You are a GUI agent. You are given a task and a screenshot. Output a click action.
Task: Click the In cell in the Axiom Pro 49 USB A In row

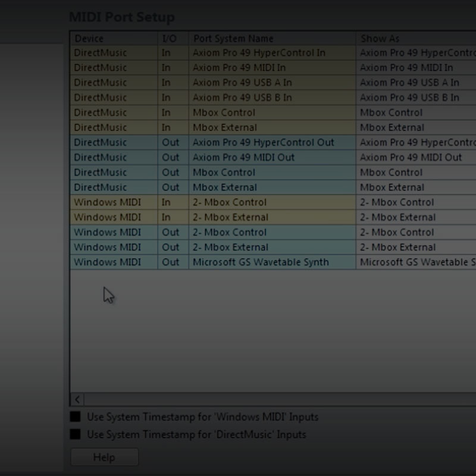173,83
